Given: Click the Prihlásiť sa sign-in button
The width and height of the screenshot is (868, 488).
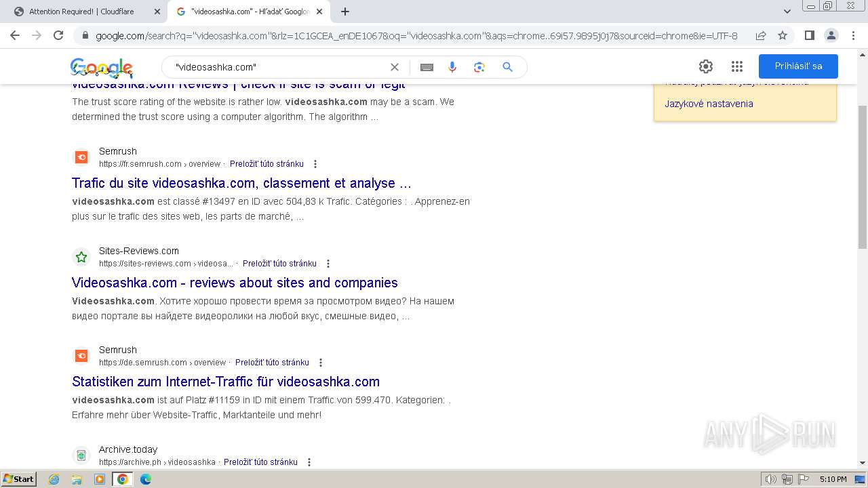Looking at the screenshot, I should point(798,66).
